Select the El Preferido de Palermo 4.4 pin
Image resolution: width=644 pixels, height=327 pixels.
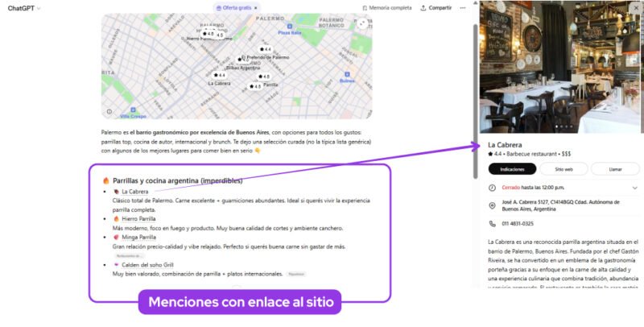pyautogui.click(x=266, y=49)
